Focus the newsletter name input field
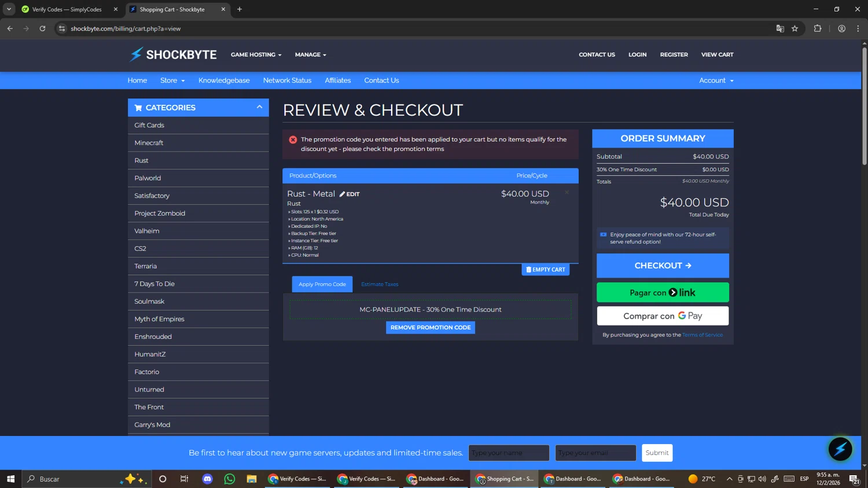The width and height of the screenshot is (868, 488). [509, 453]
